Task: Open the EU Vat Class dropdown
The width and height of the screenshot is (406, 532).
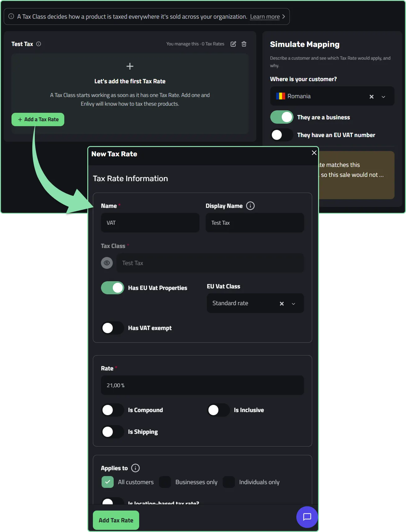Action: coord(294,304)
